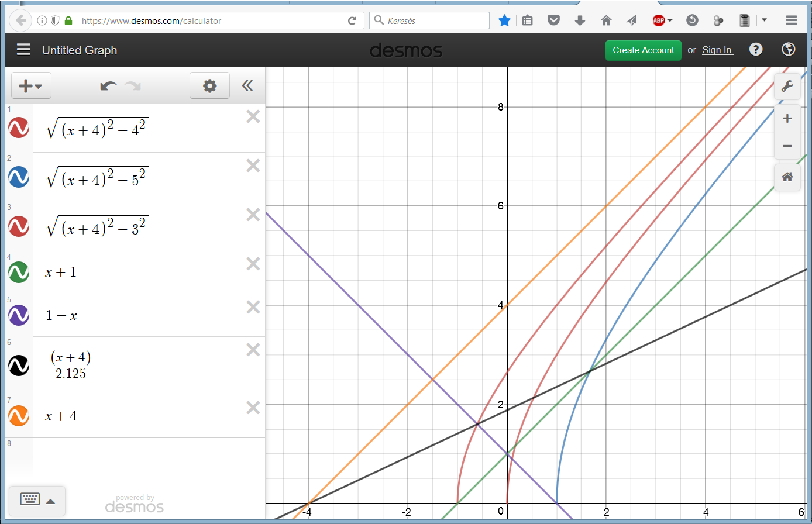Click the Create Account button

(643, 50)
